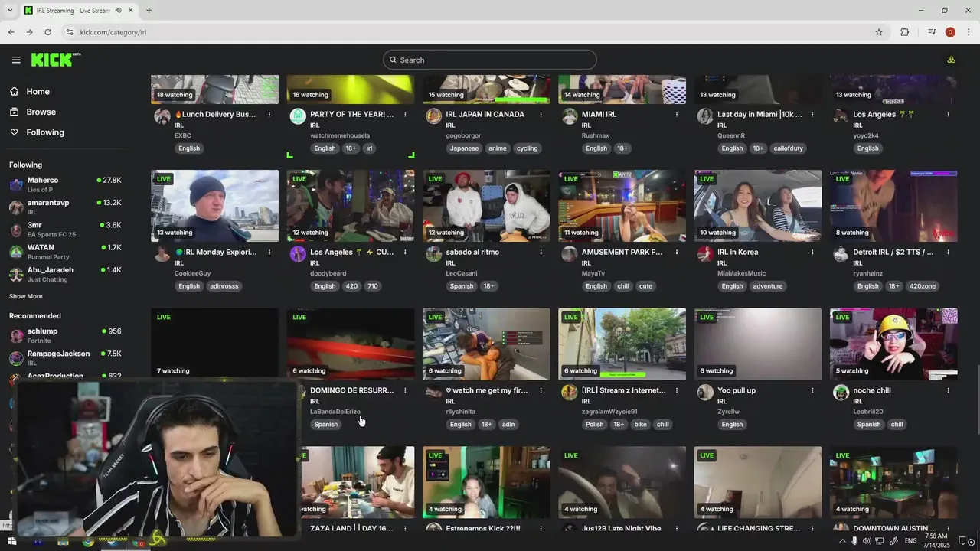Open Browse in sidebar
The height and width of the screenshot is (551, 980).
coord(33,112)
